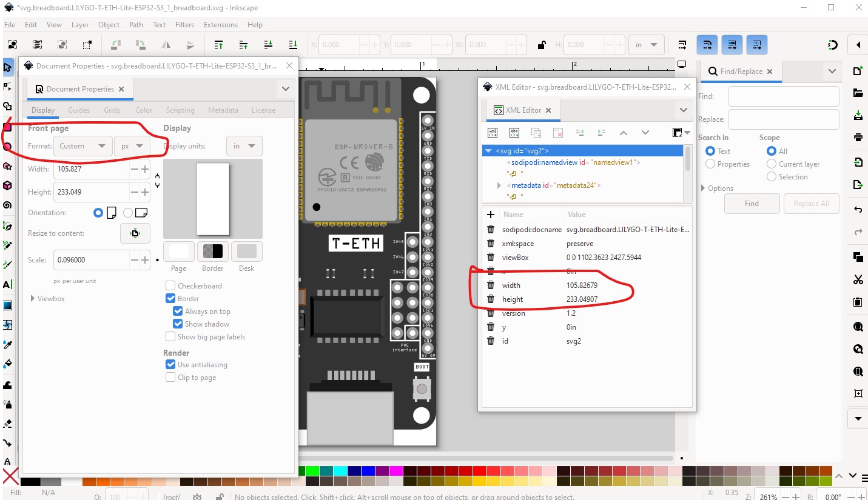Expand the Viewbox section
The width and height of the screenshot is (868, 500).
point(33,299)
